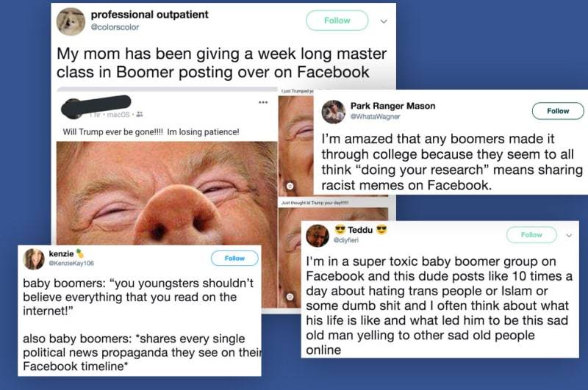Screen dimensions: 588x390
Task: Open kenzie's profile avatar
Action: coord(34,259)
